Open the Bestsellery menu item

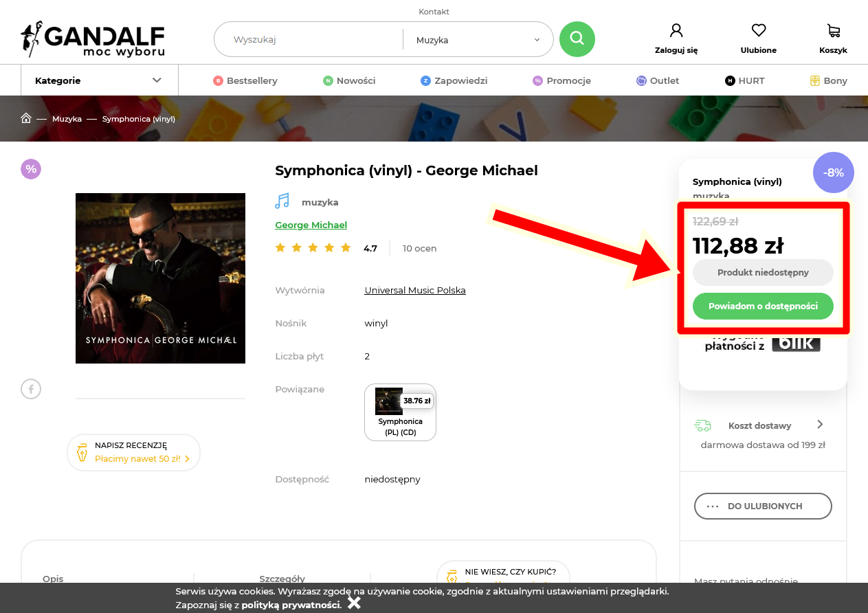tap(245, 80)
